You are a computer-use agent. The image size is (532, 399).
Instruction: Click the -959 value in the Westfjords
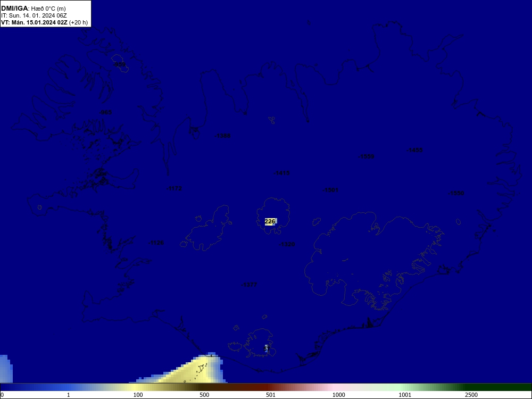pyautogui.click(x=119, y=64)
